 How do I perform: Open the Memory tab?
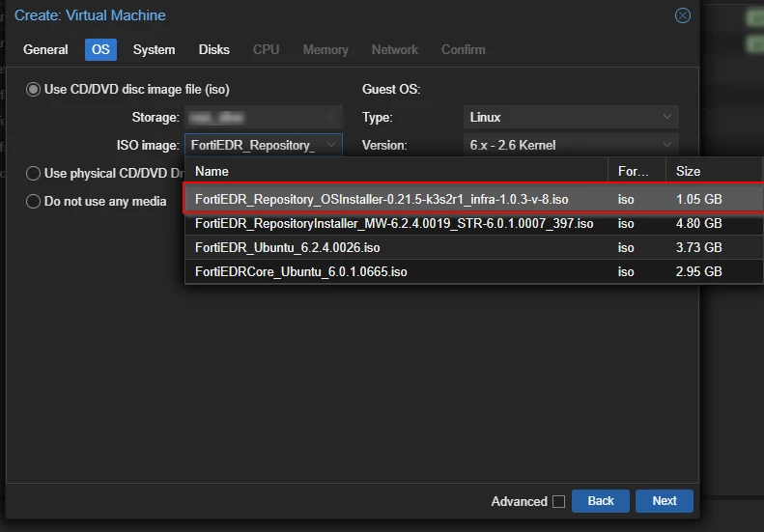(x=325, y=49)
